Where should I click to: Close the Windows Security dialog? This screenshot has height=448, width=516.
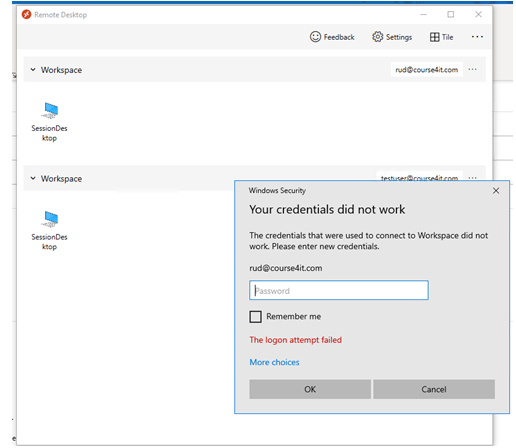496,191
